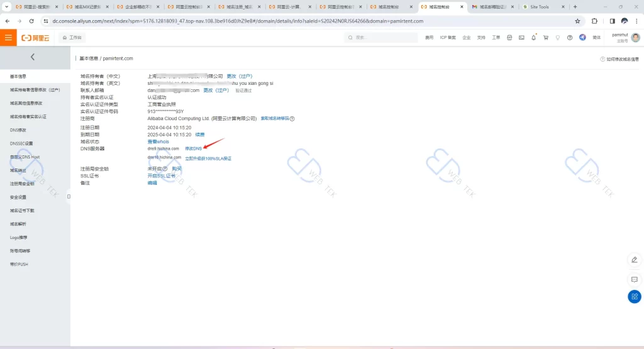This screenshot has width=644, height=349.
Task: Click the 查看whois link
Action: click(158, 141)
